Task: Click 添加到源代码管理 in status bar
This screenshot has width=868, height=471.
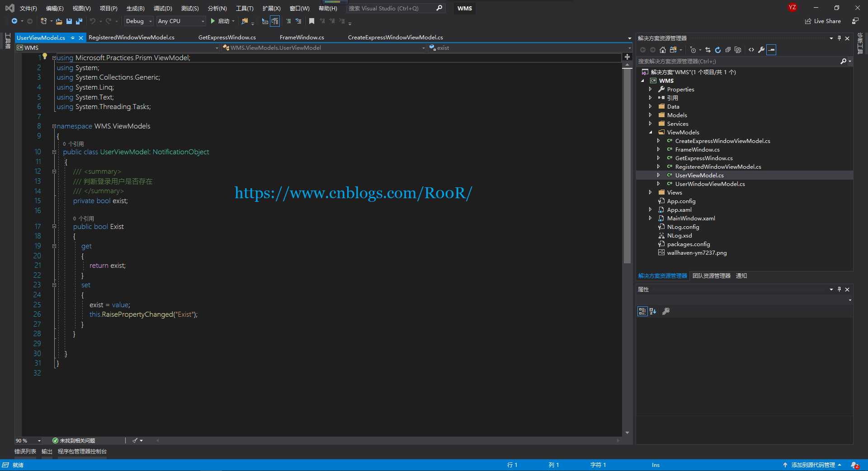Action: [813, 465]
